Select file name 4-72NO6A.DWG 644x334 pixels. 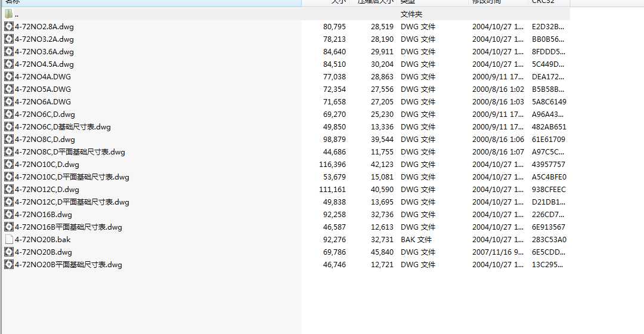(43, 102)
